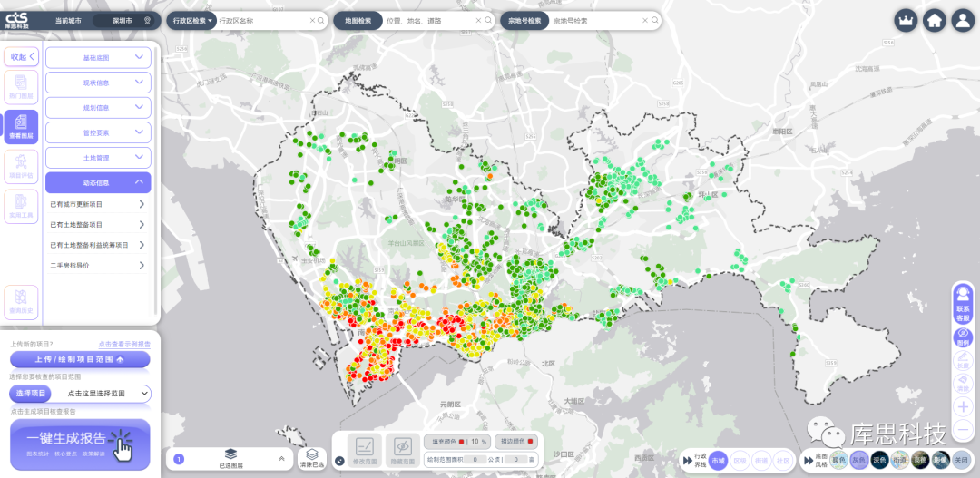Click 一键生成报告 button
This screenshot has height=478, width=980.
point(80,444)
